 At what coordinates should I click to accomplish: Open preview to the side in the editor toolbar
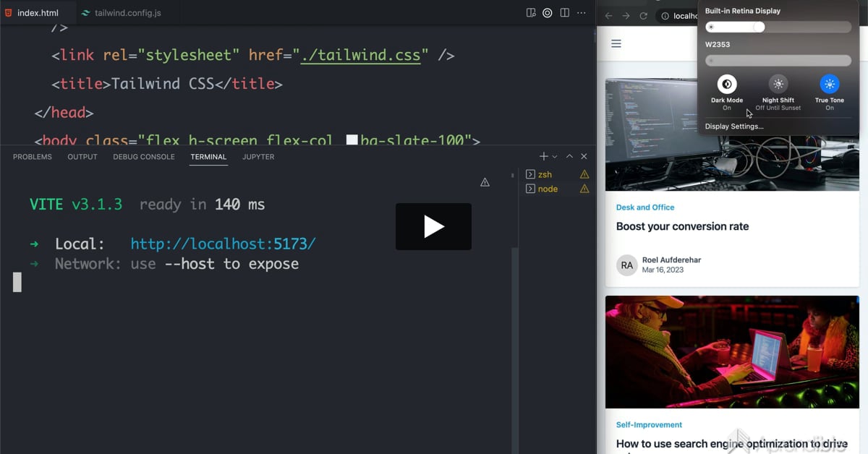pyautogui.click(x=531, y=13)
